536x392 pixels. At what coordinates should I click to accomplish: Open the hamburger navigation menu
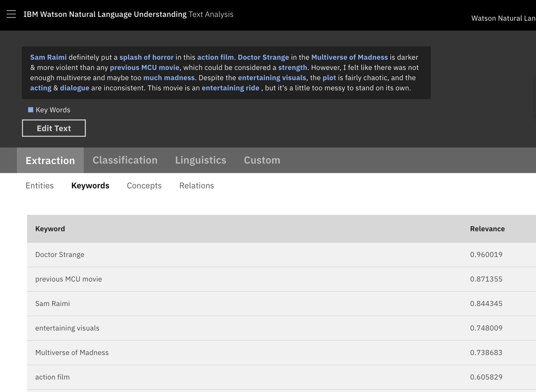click(x=11, y=14)
